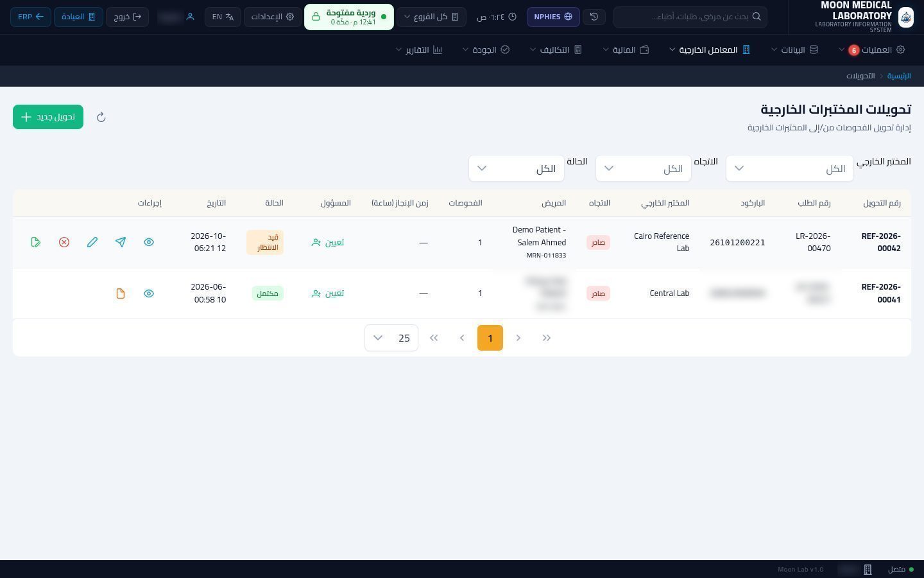View details of transfer REF-2026-00042
Screen dimensions: 924x578
149,242
